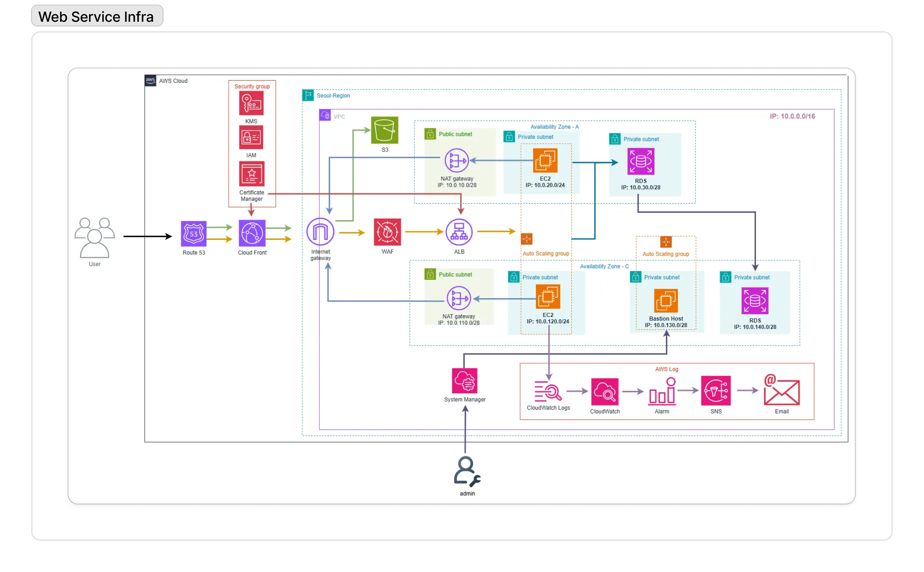Select the User group icon
The height and width of the screenshot is (572, 924).
coord(94,237)
